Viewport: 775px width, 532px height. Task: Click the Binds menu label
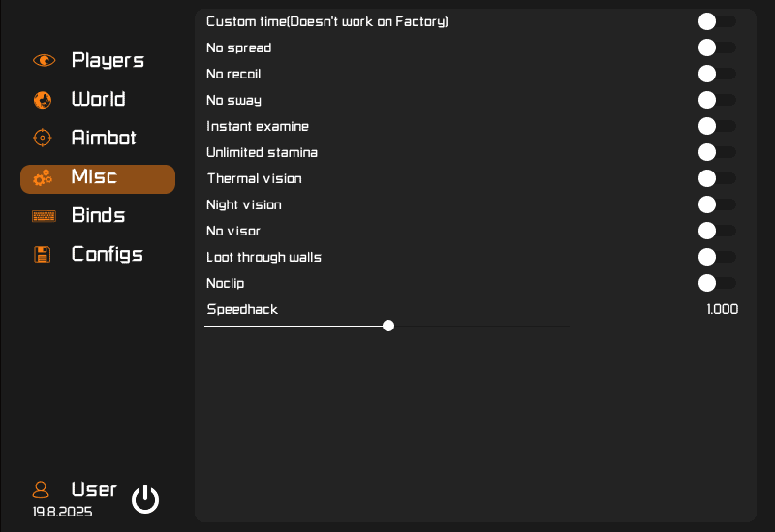pos(98,215)
